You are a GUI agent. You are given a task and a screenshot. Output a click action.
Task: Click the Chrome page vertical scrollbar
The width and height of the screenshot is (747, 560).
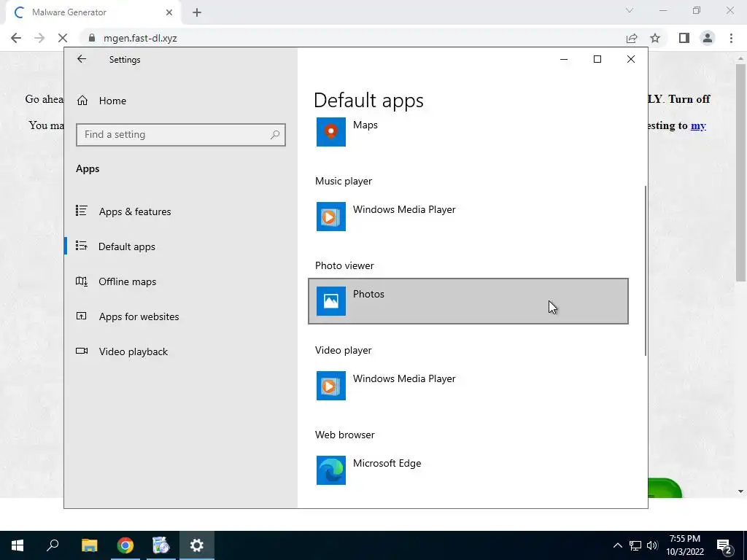(740, 171)
